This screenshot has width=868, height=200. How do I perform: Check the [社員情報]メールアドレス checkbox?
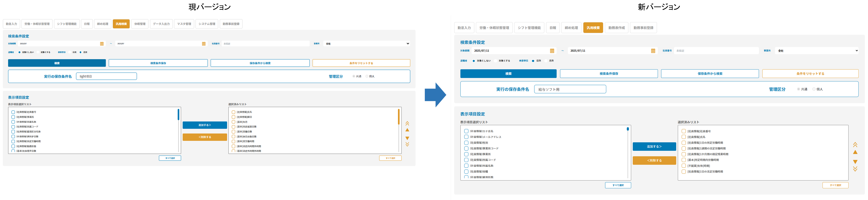click(x=466, y=137)
